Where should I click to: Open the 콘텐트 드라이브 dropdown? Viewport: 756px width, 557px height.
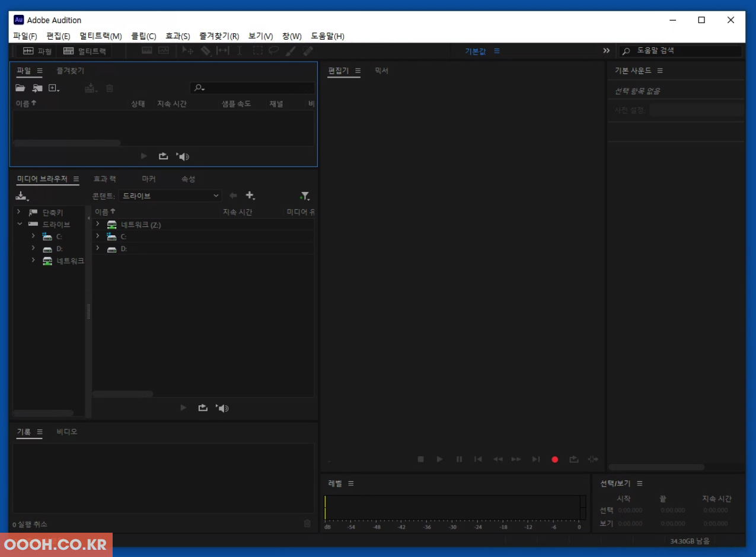click(x=170, y=196)
